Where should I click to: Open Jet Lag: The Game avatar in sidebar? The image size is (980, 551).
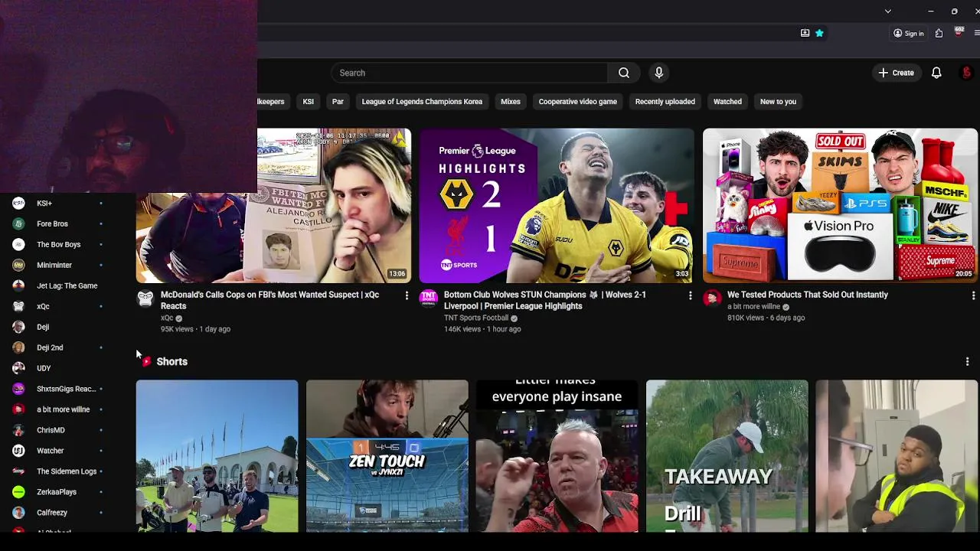point(18,285)
